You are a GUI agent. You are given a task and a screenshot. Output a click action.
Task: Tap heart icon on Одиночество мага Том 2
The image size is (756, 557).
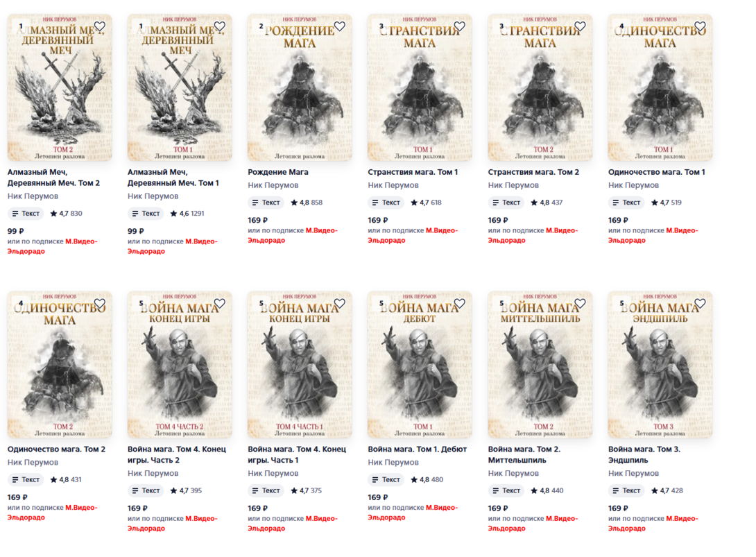[x=100, y=303]
